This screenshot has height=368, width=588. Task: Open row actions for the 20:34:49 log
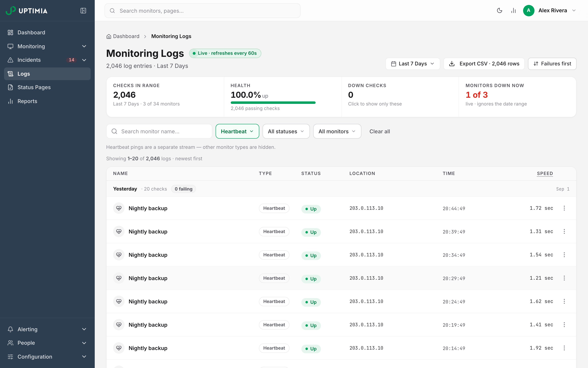click(x=564, y=255)
